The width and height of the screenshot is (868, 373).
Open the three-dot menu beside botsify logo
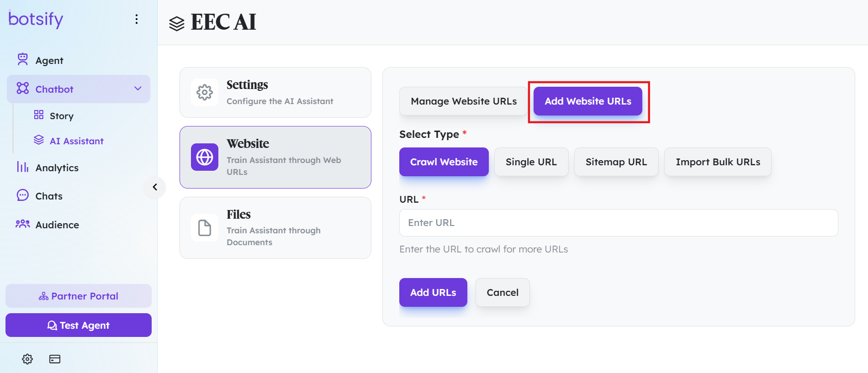click(x=137, y=19)
